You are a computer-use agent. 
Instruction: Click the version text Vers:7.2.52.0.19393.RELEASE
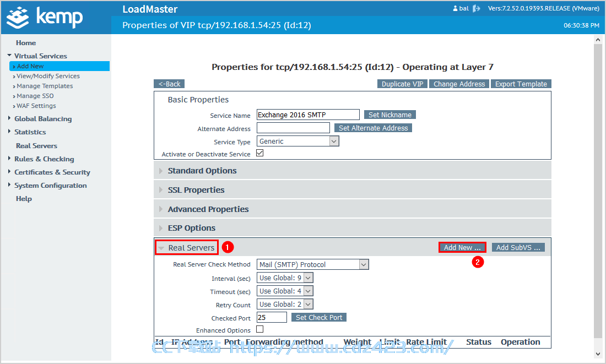tap(543, 8)
